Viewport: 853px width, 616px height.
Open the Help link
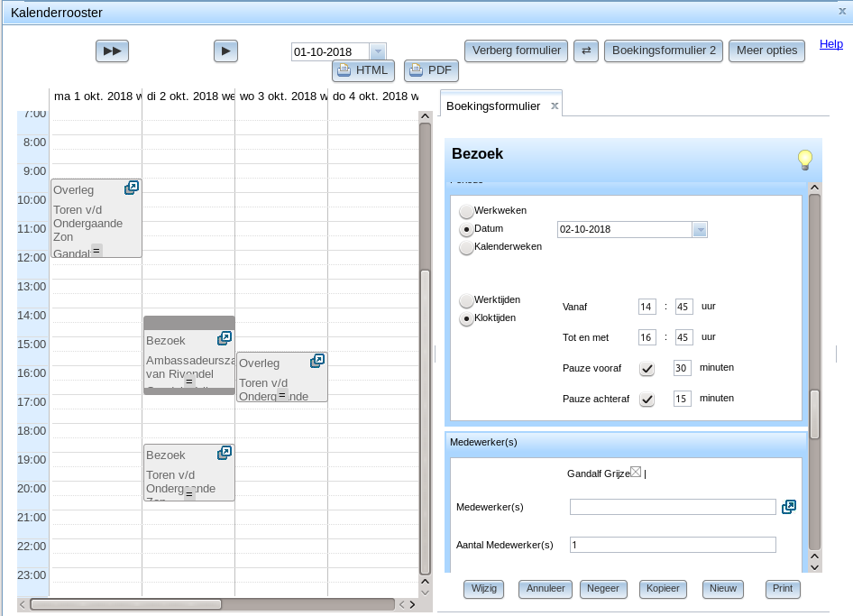click(831, 44)
